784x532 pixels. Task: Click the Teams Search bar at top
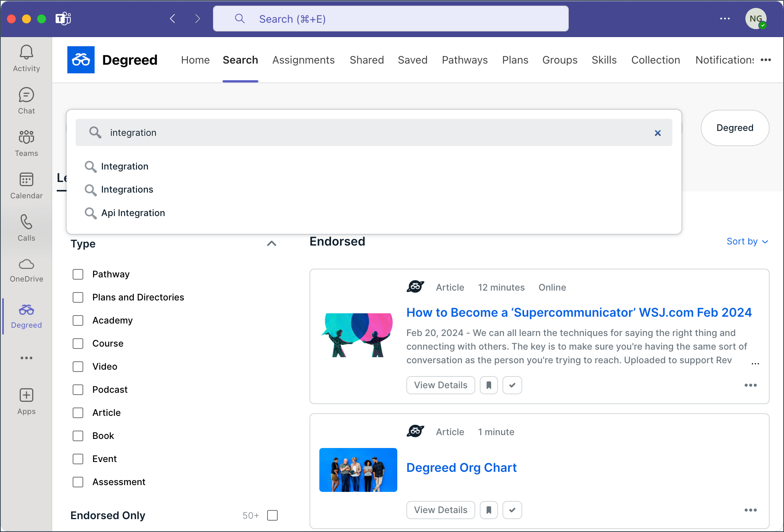coord(390,19)
